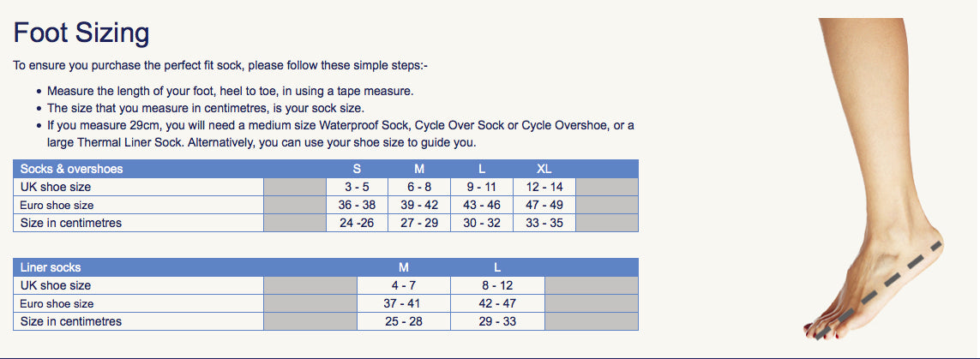Select the "12 - 14" UK shoe size cell
This screenshot has width=980, height=359.
544,187
